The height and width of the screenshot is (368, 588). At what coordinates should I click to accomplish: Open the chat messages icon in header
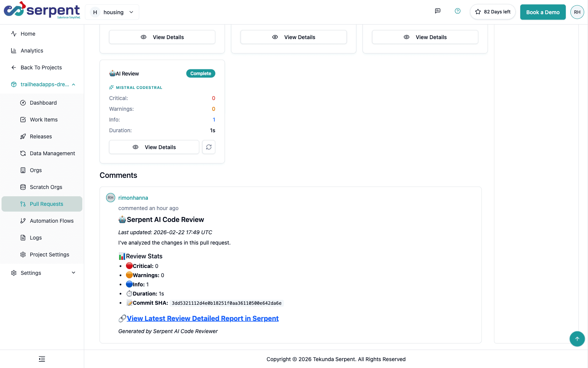pos(438,11)
